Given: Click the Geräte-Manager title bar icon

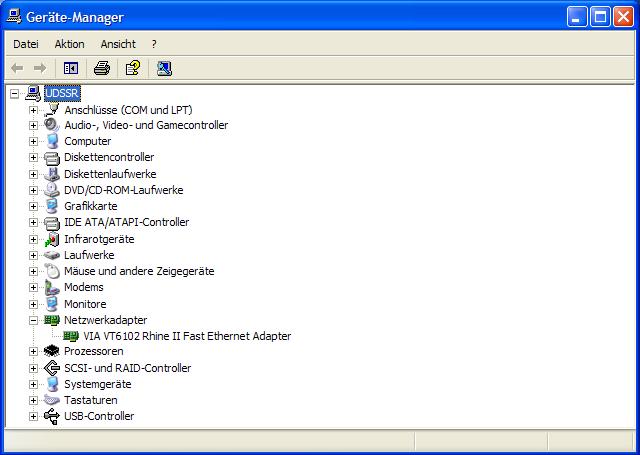Looking at the screenshot, I should [13, 17].
